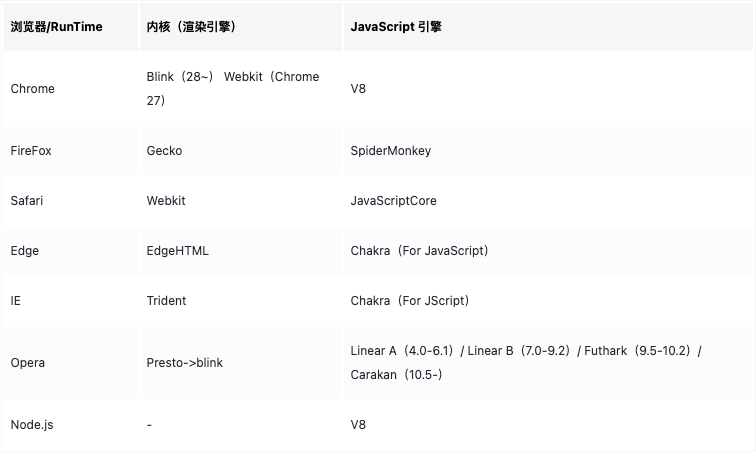The width and height of the screenshot is (756, 453).
Task: Select the FireFox row name cell
Action: point(31,151)
